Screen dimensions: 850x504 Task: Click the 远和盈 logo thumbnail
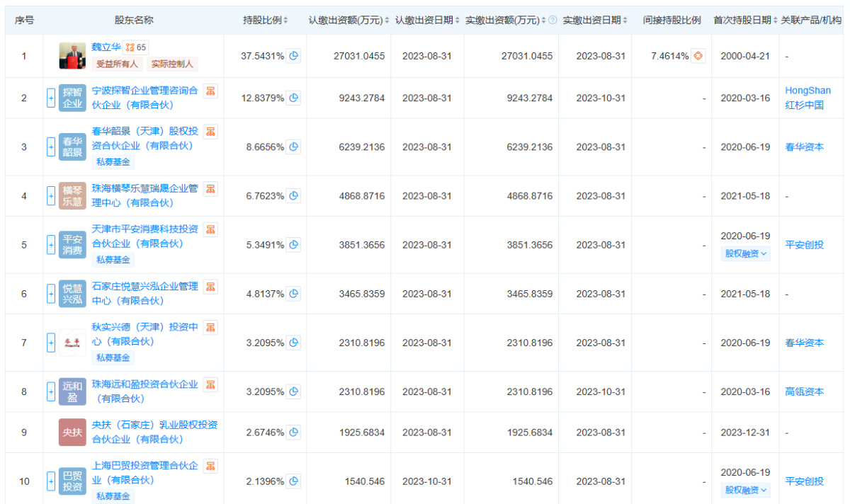click(x=72, y=391)
